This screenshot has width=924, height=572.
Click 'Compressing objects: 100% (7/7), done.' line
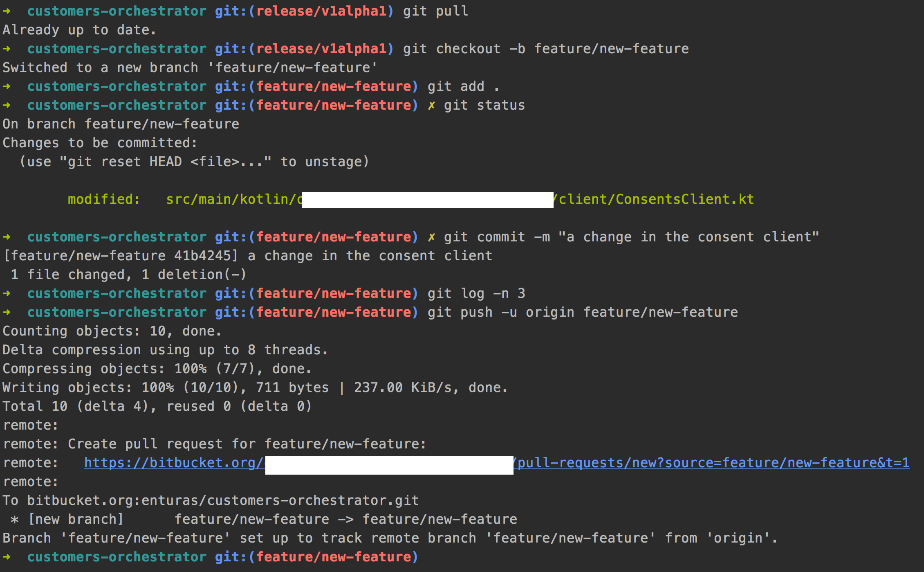click(157, 369)
